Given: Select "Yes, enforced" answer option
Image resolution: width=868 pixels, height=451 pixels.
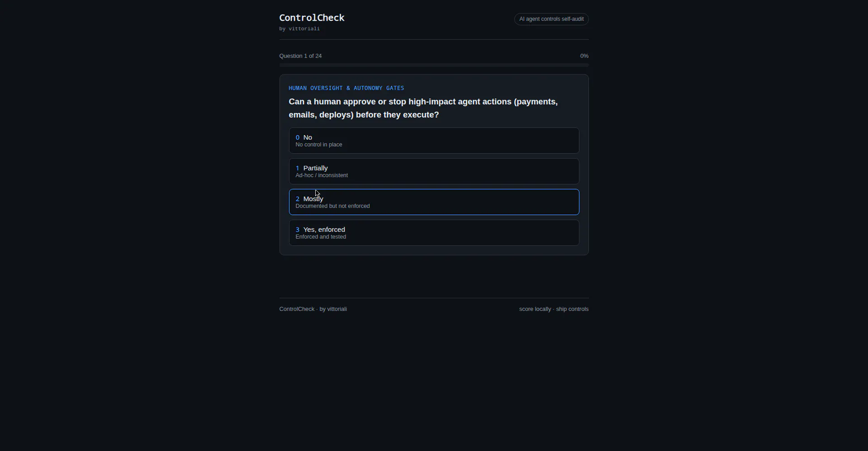Looking at the screenshot, I should tap(434, 233).
